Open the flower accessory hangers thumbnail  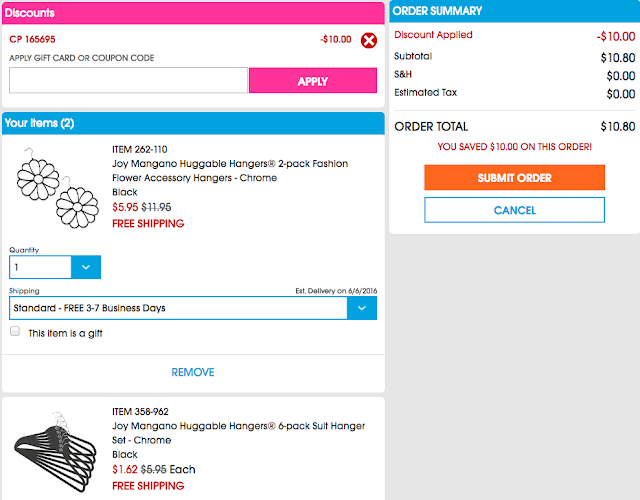click(57, 188)
